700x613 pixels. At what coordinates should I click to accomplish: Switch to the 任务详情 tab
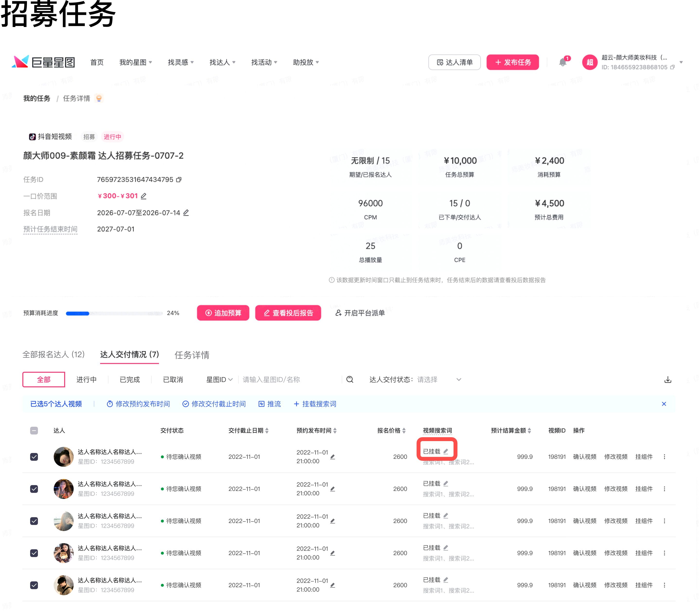(x=192, y=355)
